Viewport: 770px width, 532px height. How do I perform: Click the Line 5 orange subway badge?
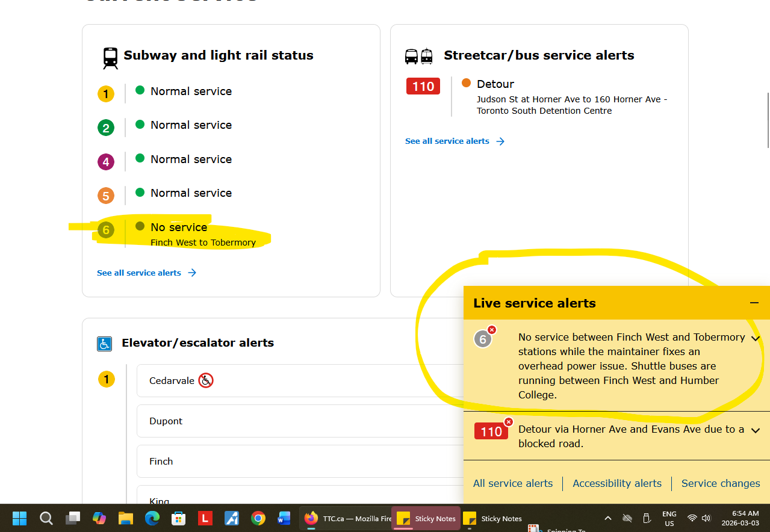(x=106, y=196)
